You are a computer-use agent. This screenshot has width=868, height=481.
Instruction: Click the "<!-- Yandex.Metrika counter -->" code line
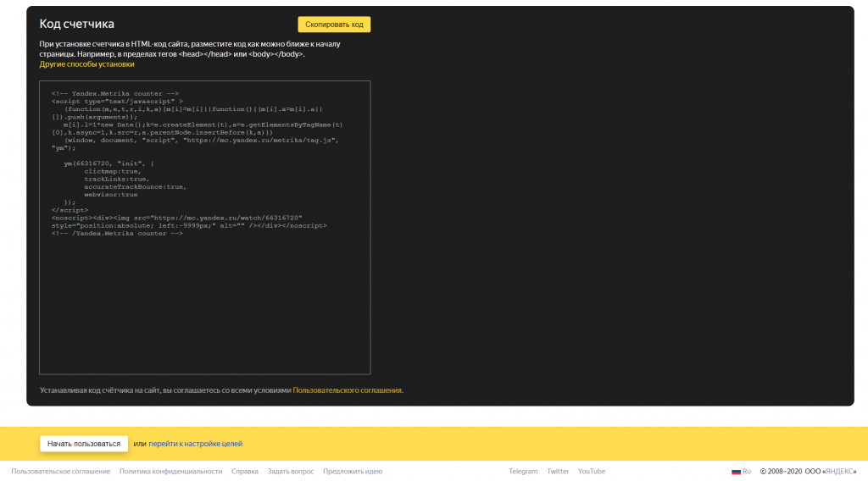tap(115, 93)
